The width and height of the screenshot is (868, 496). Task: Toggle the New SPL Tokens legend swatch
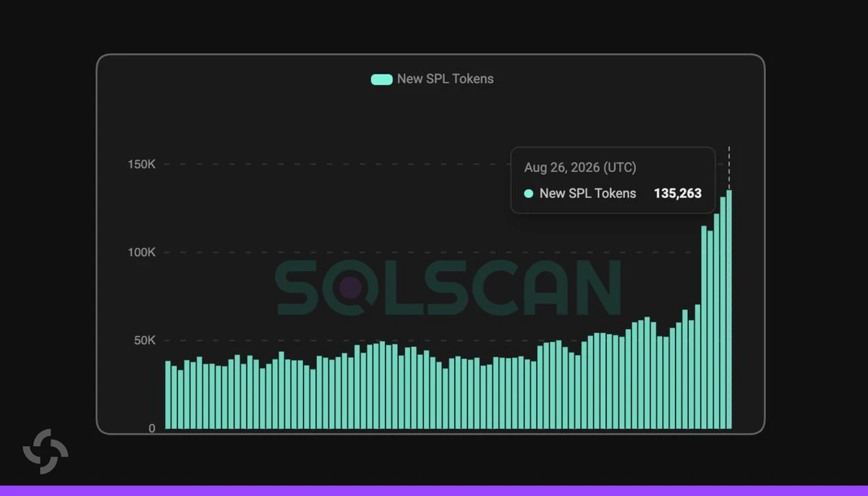click(381, 80)
